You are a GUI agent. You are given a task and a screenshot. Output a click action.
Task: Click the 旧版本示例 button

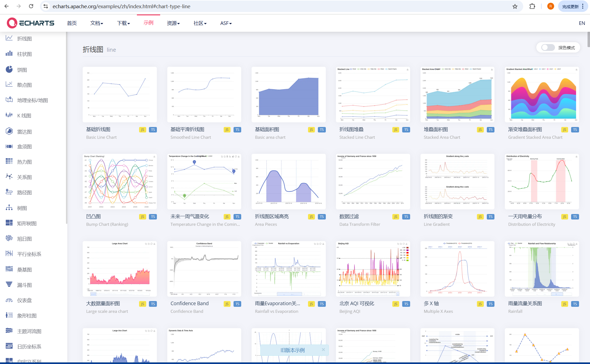pyautogui.click(x=292, y=350)
